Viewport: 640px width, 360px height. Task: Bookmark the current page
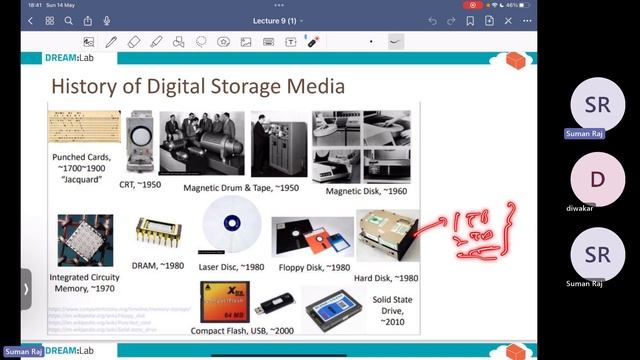tap(470, 21)
